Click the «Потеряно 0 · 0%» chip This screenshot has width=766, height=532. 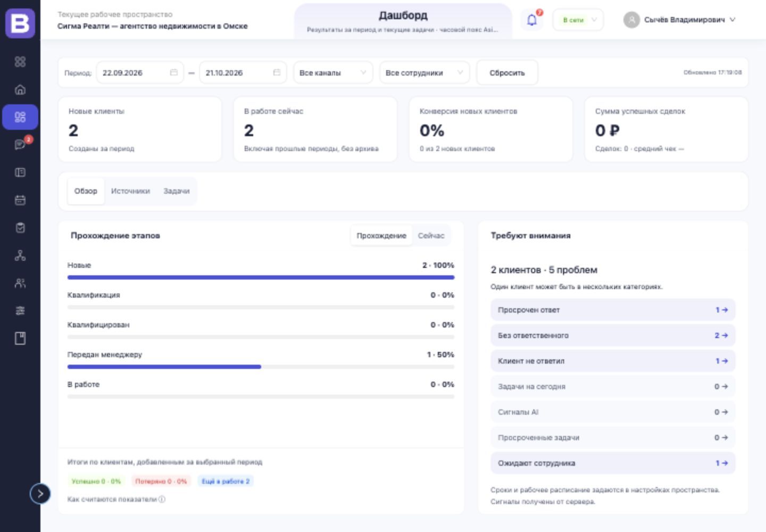click(x=161, y=481)
